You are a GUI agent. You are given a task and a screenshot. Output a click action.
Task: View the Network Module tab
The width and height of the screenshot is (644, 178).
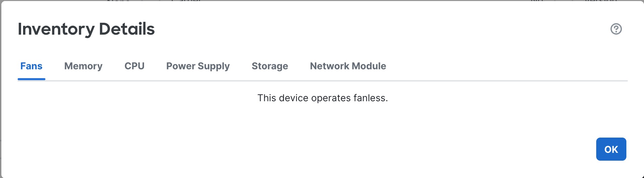coord(348,66)
